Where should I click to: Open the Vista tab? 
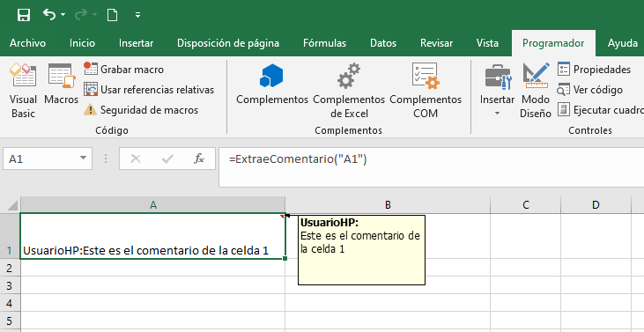(x=487, y=43)
